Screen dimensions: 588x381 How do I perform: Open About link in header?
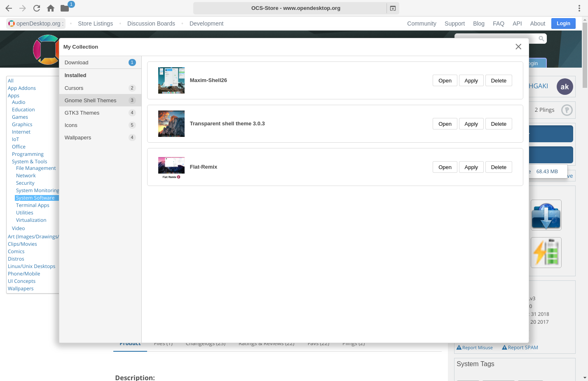pyautogui.click(x=537, y=24)
